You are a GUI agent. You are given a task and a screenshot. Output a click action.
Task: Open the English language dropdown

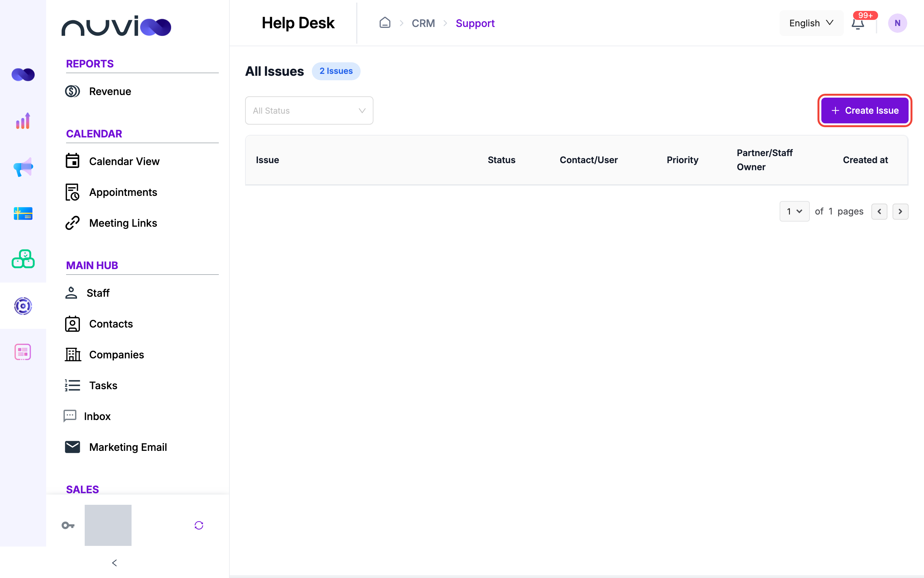[811, 23]
